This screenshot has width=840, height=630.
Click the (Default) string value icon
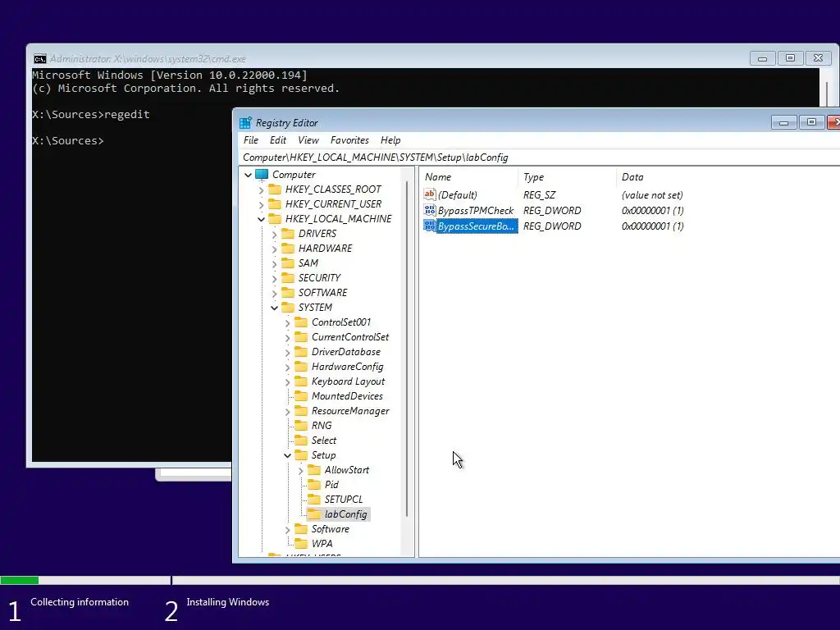click(x=430, y=194)
